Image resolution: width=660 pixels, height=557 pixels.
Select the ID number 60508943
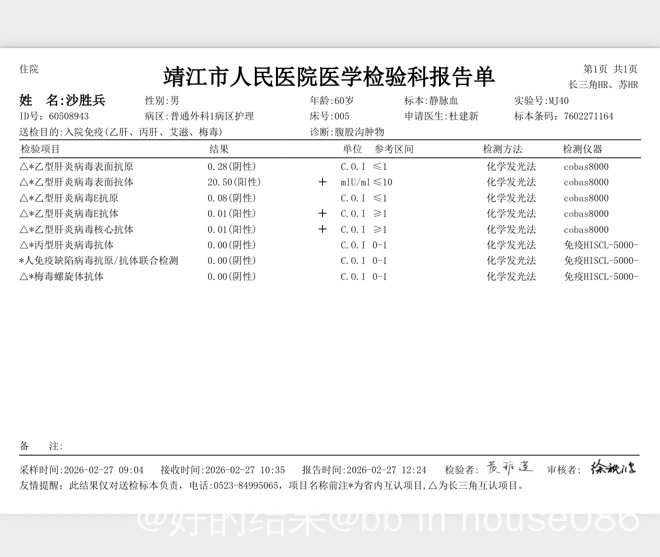(x=68, y=117)
